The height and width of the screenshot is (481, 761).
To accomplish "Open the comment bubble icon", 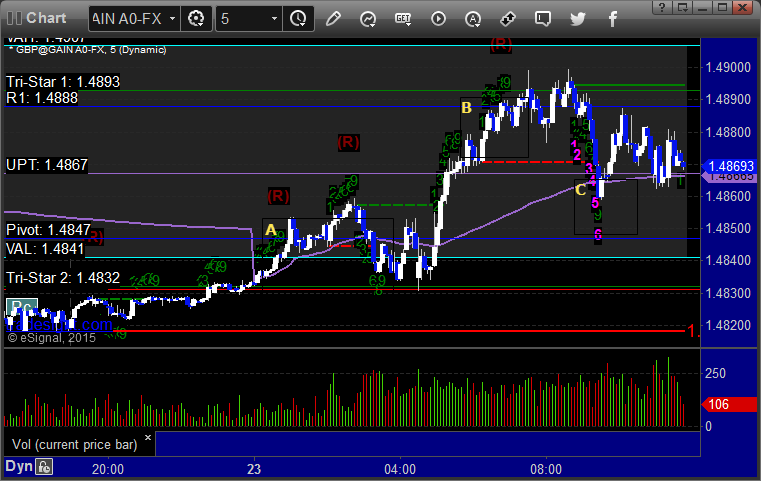I will coord(543,19).
